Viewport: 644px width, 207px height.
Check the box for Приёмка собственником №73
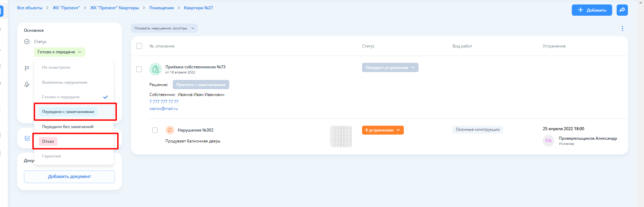coord(139,69)
